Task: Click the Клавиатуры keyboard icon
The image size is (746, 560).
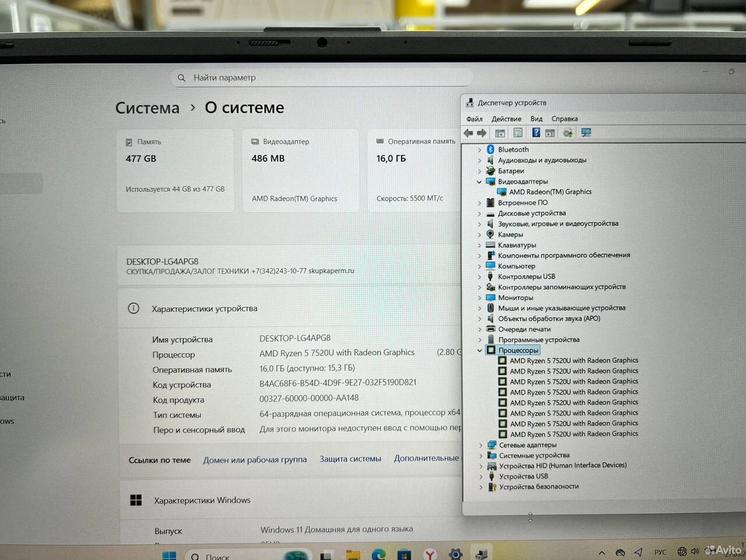Action: click(x=491, y=245)
